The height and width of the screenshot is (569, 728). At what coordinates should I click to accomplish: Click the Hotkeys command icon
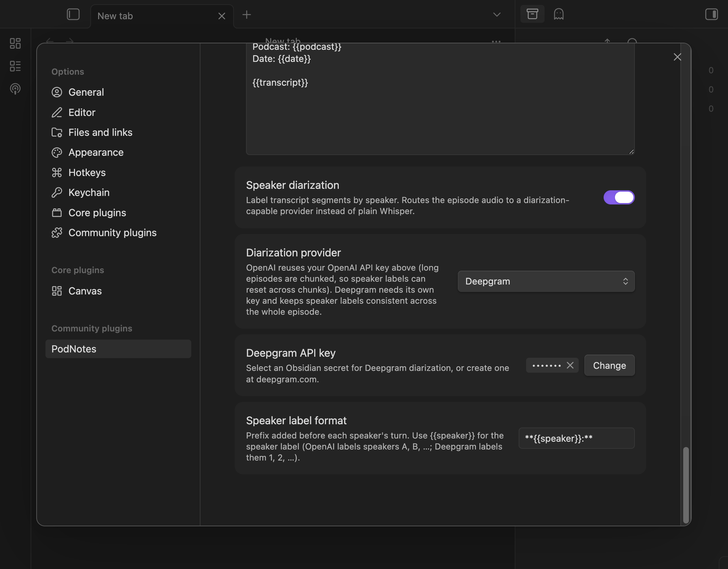point(57,172)
